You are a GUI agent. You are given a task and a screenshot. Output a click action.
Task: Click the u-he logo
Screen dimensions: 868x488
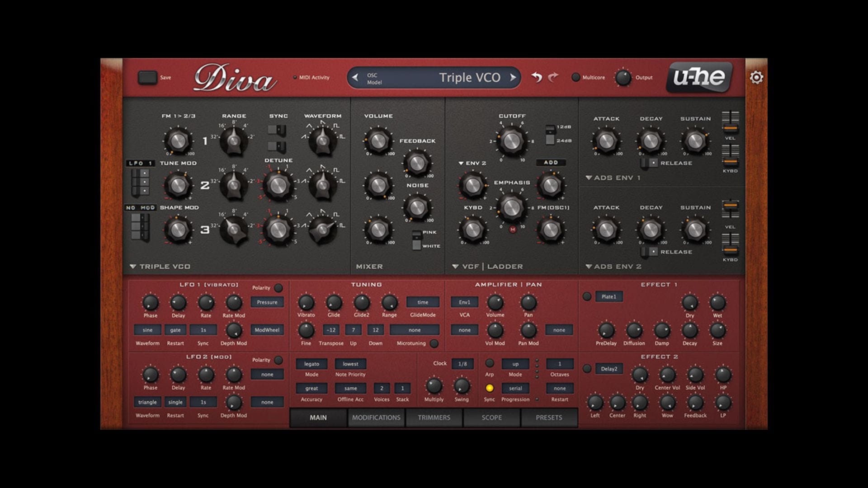(699, 77)
